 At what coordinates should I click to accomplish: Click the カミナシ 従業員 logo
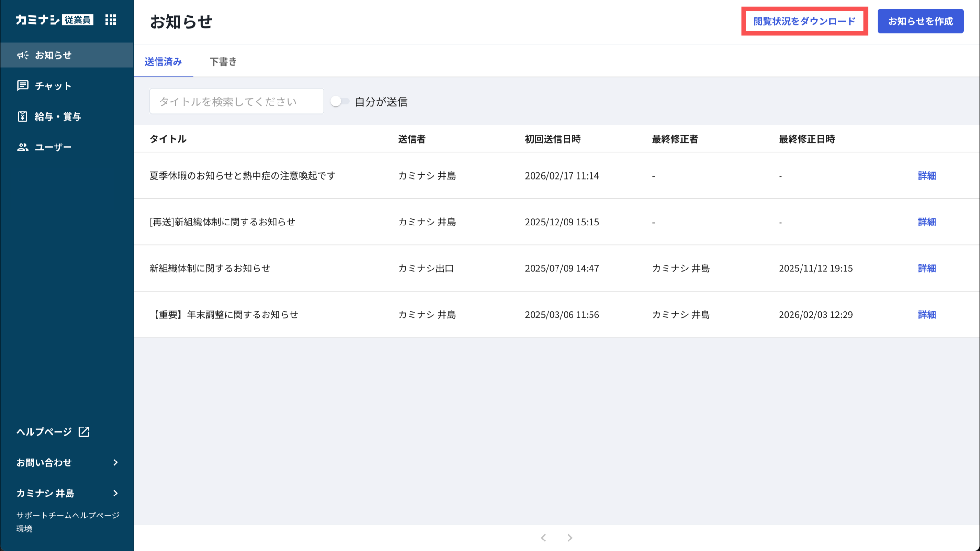tap(54, 20)
